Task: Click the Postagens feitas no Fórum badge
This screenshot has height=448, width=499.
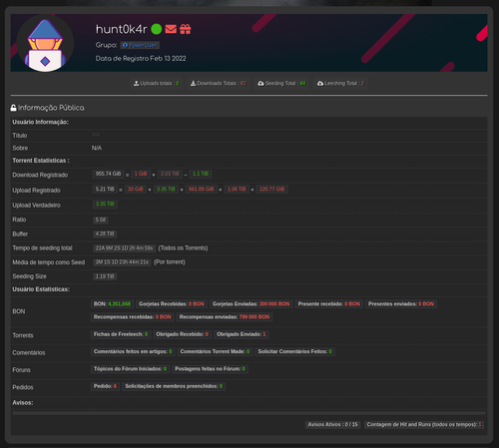Action: pyautogui.click(x=211, y=369)
